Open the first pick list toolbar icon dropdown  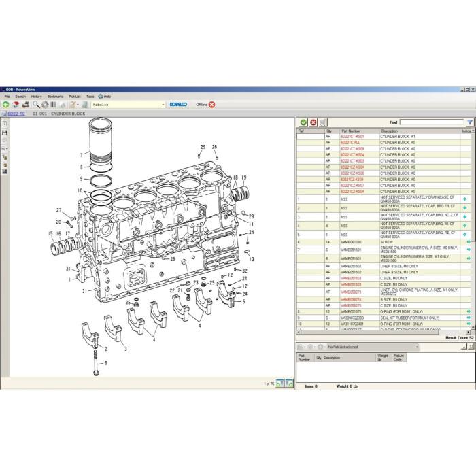(305, 347)
